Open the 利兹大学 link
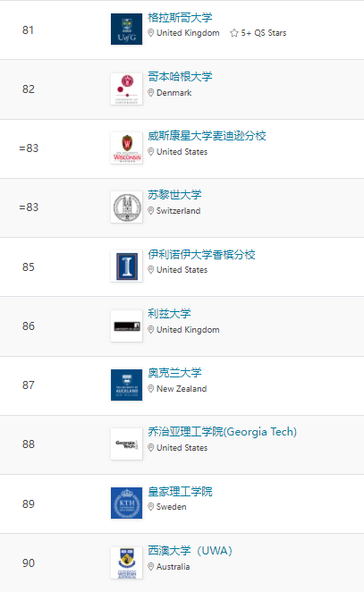The height and width of the screenshot is (592, 364). coord(169,313)
